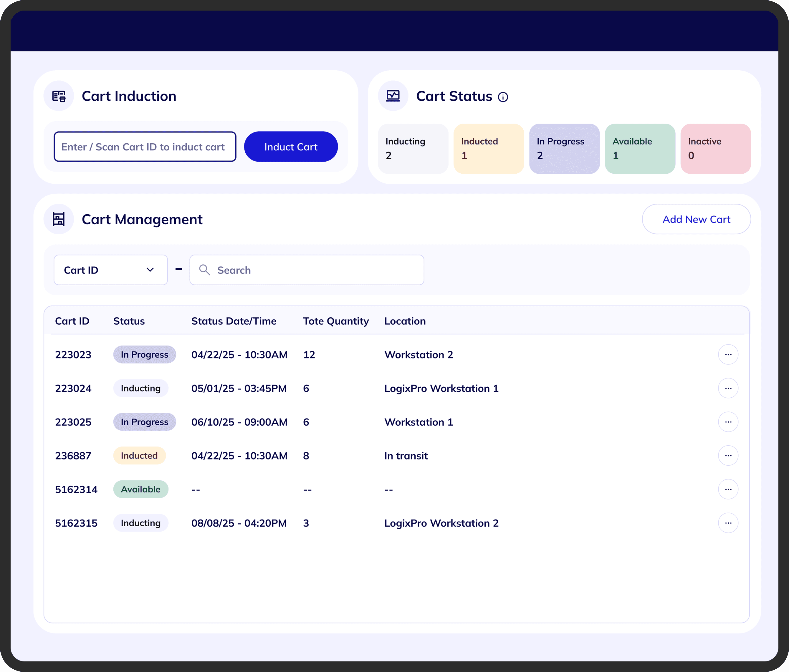789x672 pixels.
Task: Click the search magnifier icon
Action: coord(204,270)
